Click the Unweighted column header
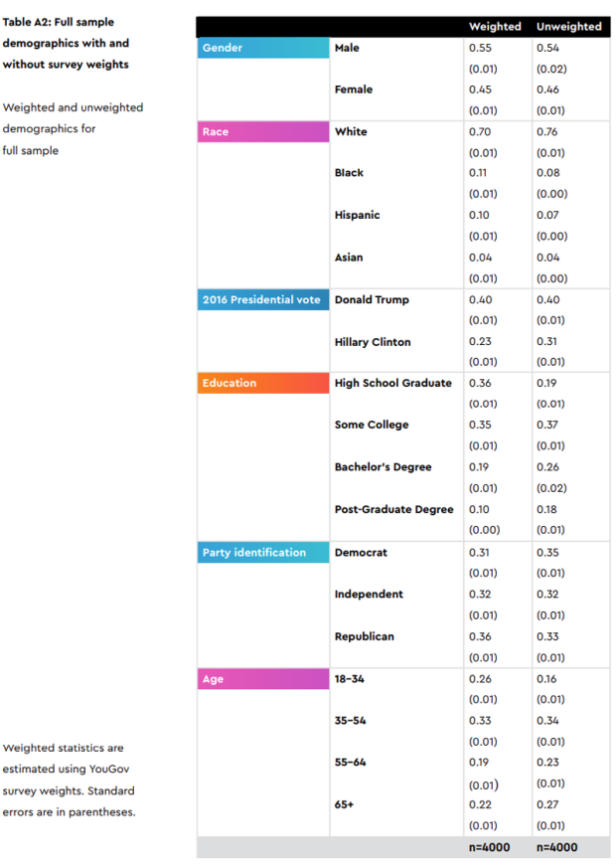The image size is (616, 868). coord(568,27)
